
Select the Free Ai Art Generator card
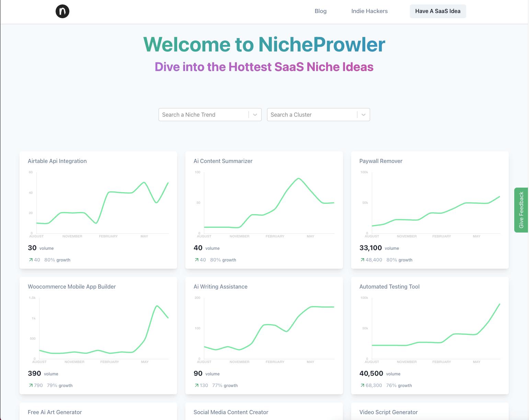[55, 412]
